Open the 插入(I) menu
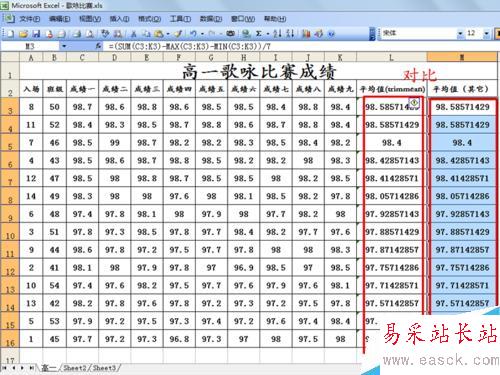The height and width of the screenshot is (375, 500). coord(120,19)
